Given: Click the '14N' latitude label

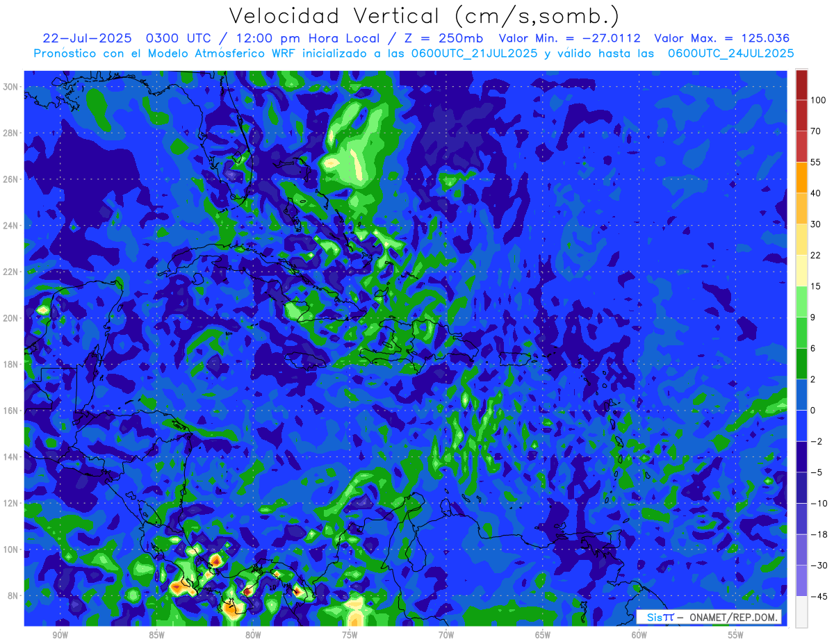Looking at the screenshot, I should coord(11,457).
